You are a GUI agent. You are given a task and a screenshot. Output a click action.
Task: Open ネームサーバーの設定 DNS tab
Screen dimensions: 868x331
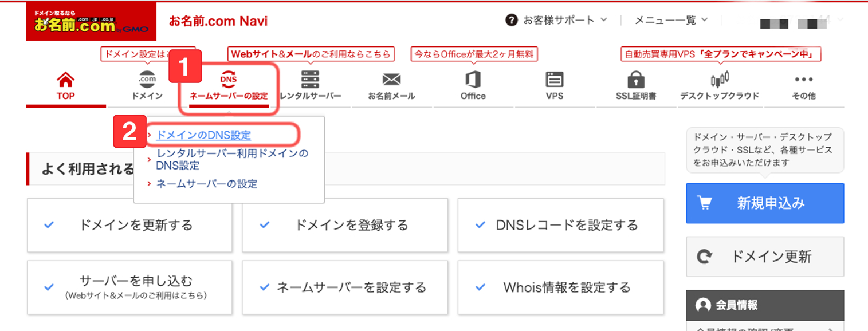point(229,86)
